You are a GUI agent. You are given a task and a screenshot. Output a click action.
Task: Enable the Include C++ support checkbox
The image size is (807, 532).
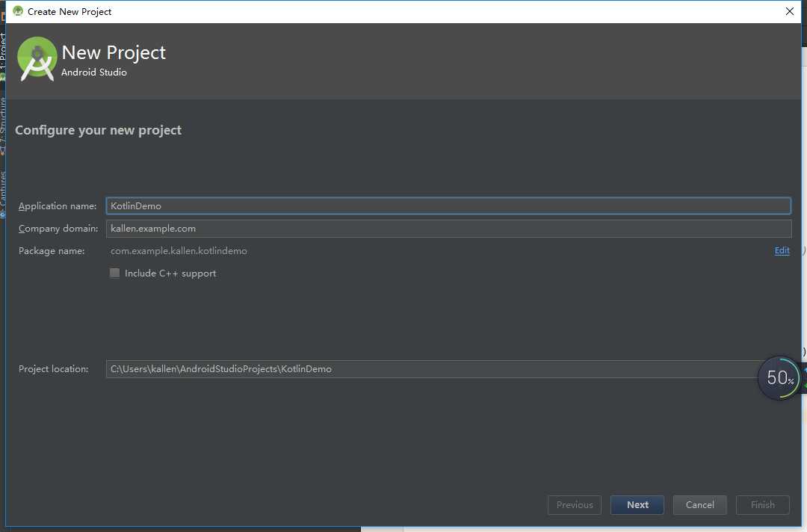tap(115, 273)
